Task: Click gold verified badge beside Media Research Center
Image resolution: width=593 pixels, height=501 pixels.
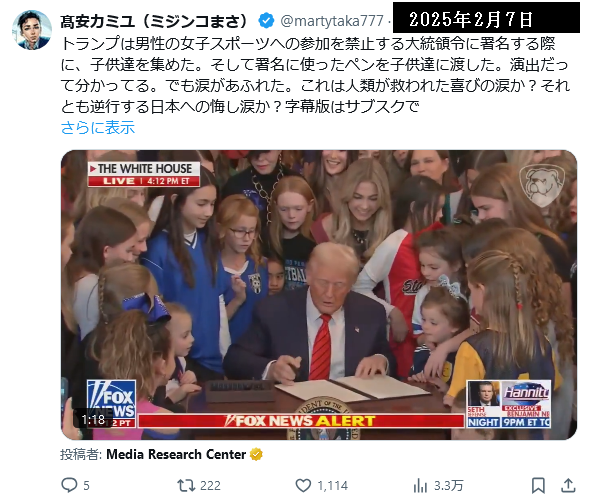Action: pos(256,454)
